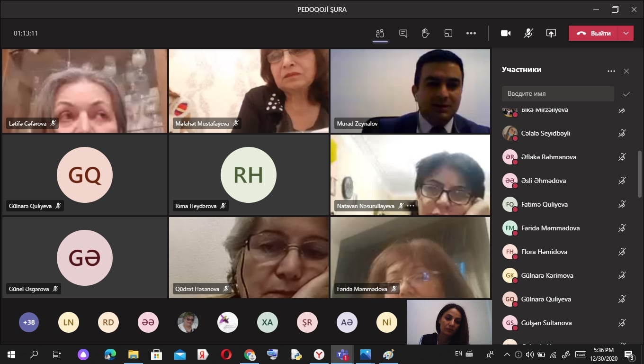
Task: Open more options in the Участники panel header
Action: click(611, 71)
